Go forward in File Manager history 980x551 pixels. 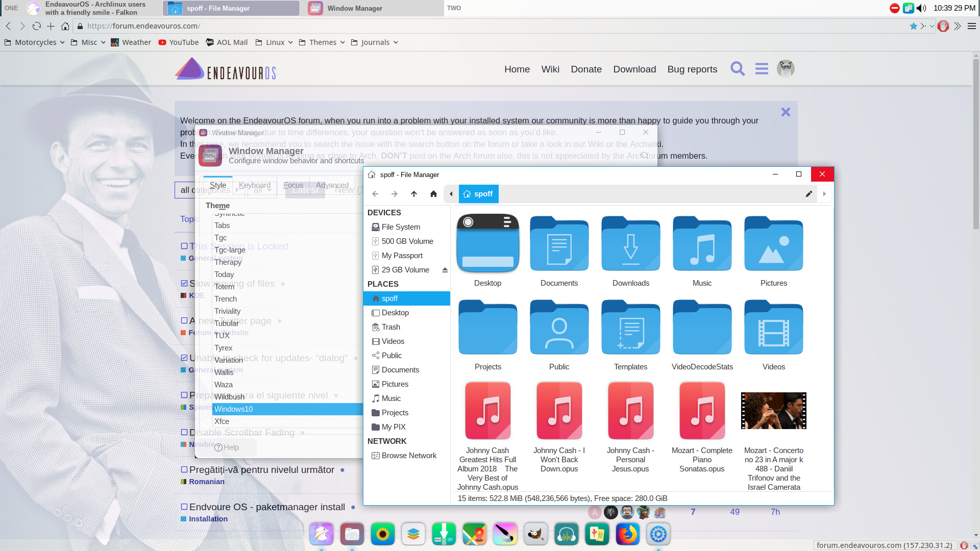pos(395,194)
